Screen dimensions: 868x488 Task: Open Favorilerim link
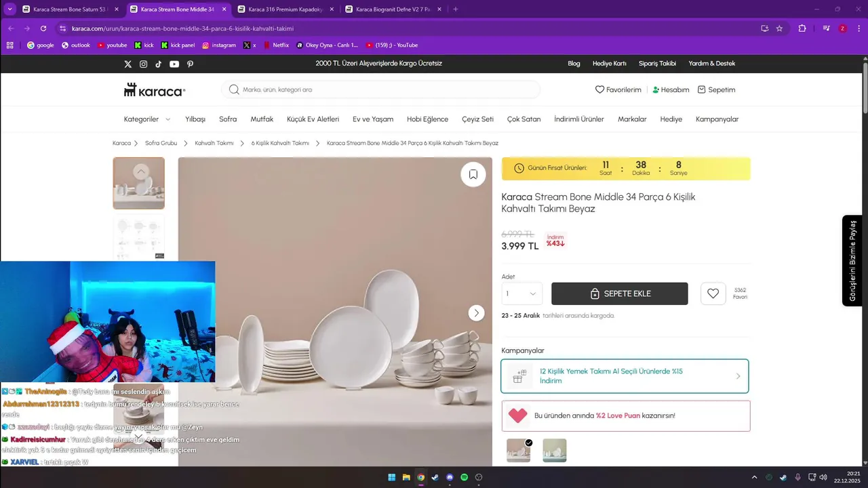pos(618,89)
